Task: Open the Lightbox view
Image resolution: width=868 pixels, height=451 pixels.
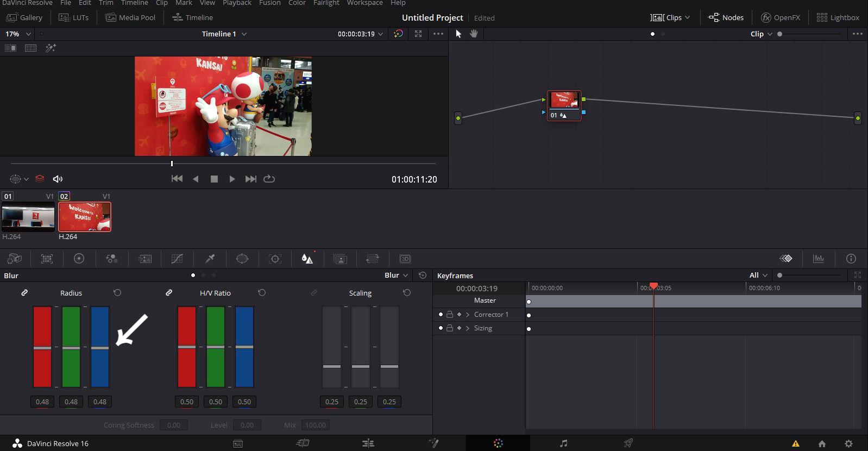Action: pyautogui.click(x=838, y=17)
